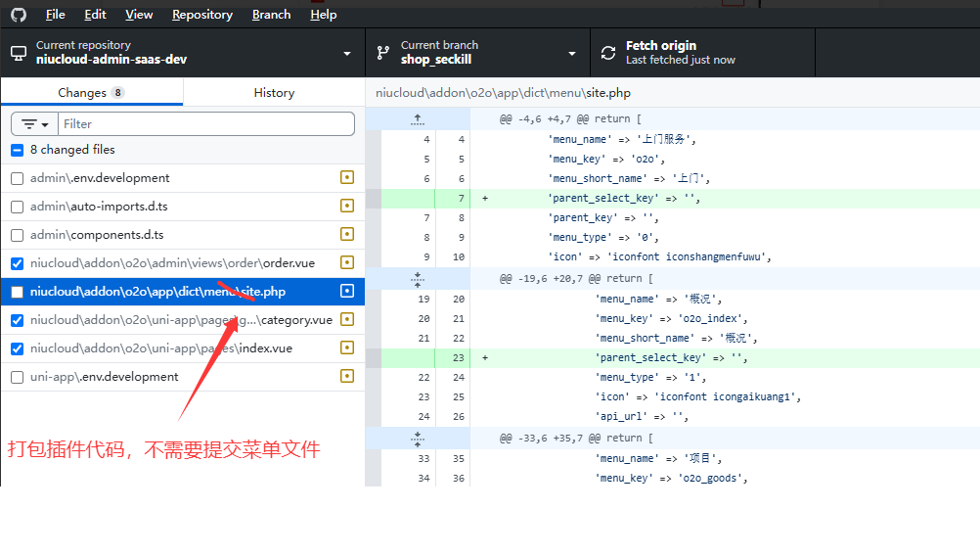980x556 pixels.
Task: Check the admin\.env.development file checkbox
Action: [x=17, y=178]
